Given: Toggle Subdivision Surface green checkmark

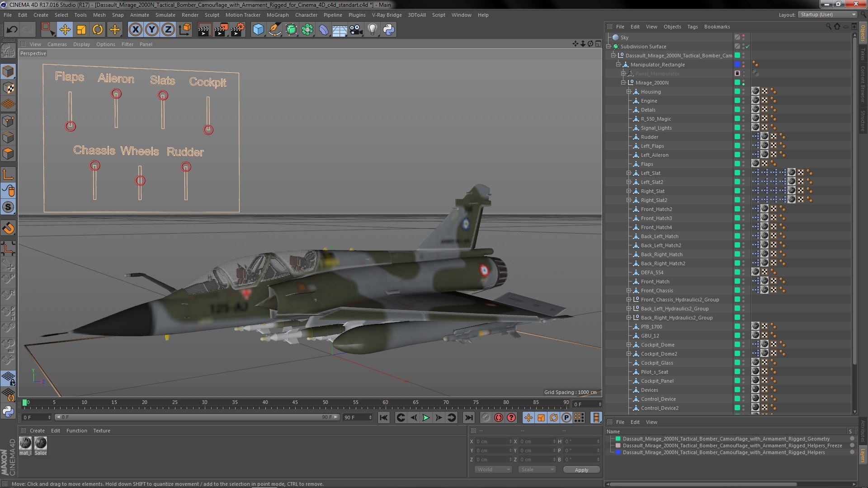Looking at the screenshot, I should (x=748, y=47).
